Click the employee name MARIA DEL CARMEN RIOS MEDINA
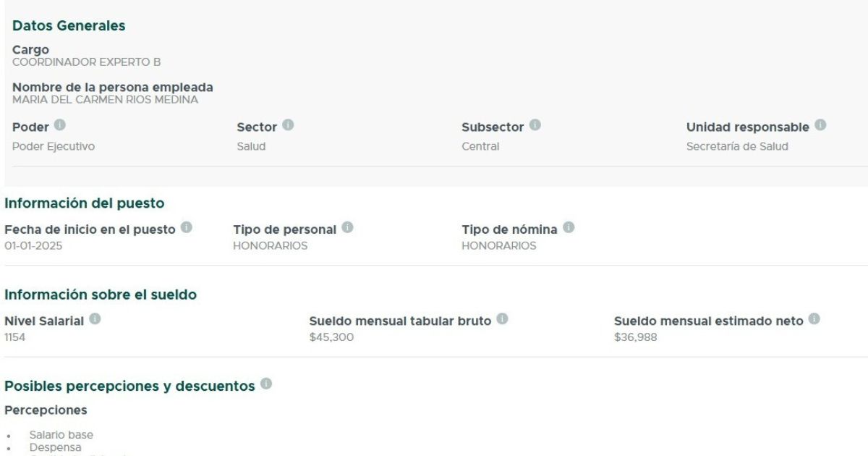 tap(105, 100)
